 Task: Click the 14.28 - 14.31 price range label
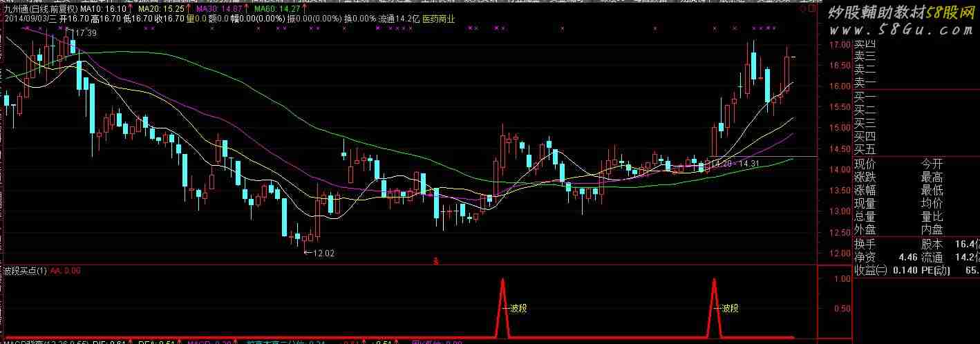pyautogui.click(x=736, y=164)
